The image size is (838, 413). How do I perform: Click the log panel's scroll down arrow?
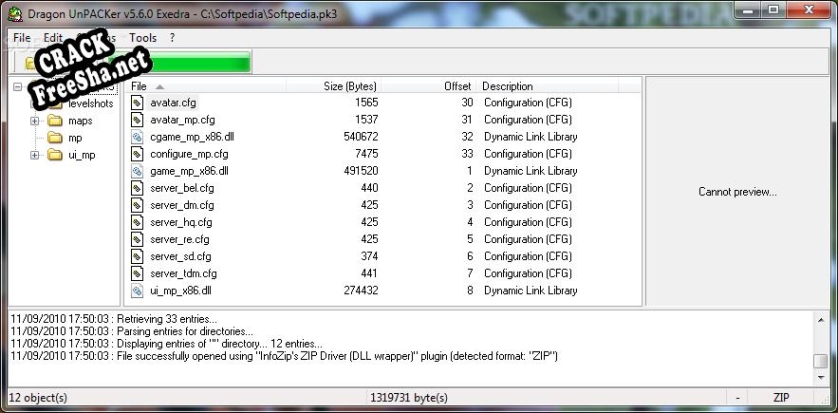click(820, 378)
